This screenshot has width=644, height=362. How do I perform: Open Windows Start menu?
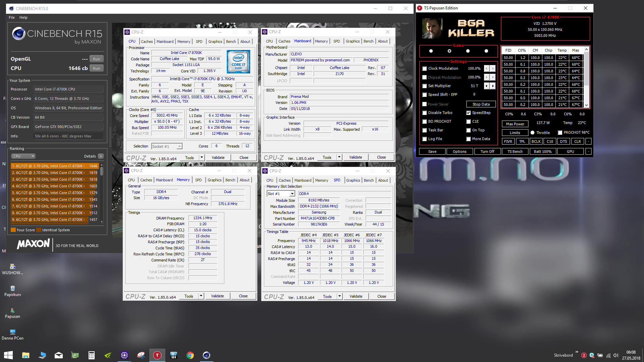click(x=8, y=355)
